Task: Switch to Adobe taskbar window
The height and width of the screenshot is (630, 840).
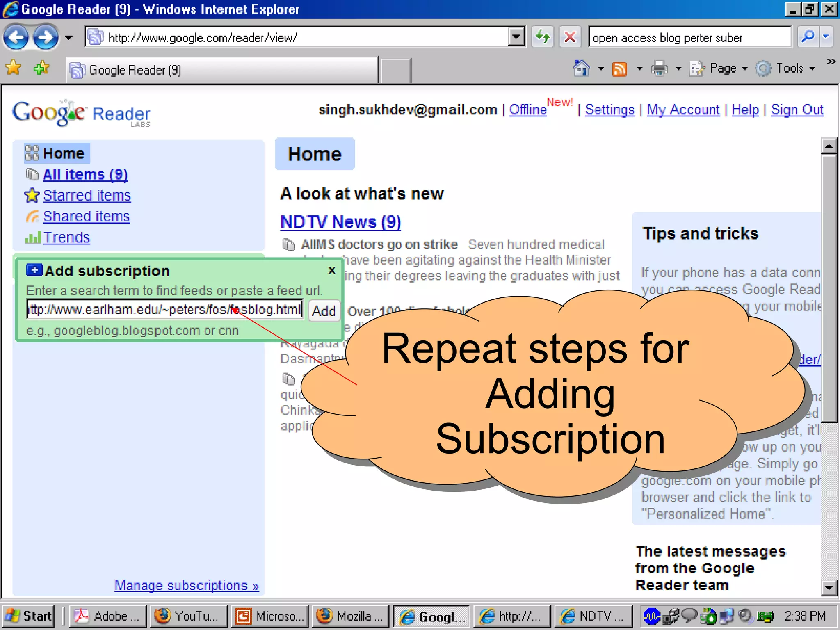Action: coord(107,616)
